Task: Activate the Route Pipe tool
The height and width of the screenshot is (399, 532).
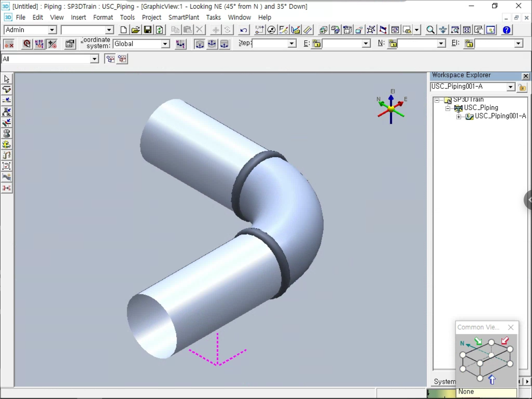Action: pos(7,90)
